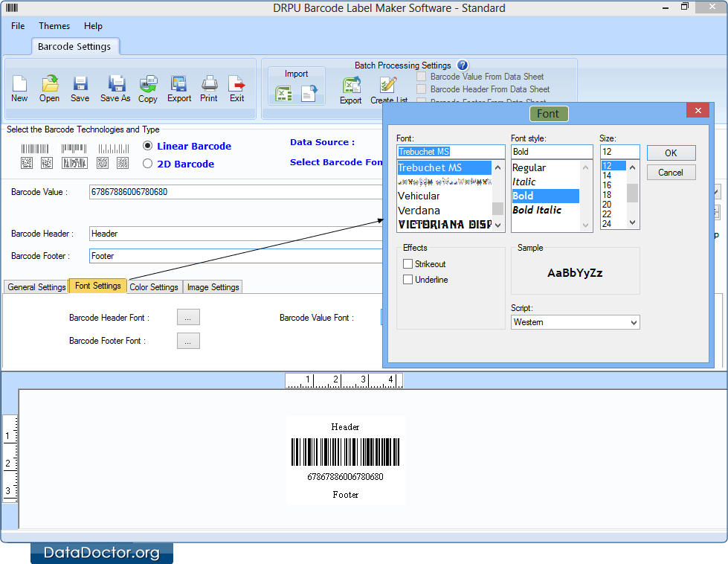Open the Help menu
728x564 pixels.
click(93, 26)
